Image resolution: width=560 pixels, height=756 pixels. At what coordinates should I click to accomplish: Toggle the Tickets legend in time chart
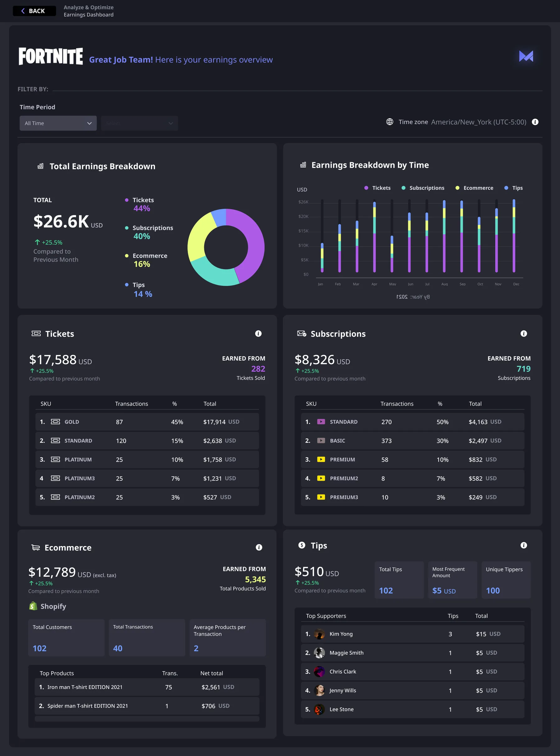coord(377,188)
